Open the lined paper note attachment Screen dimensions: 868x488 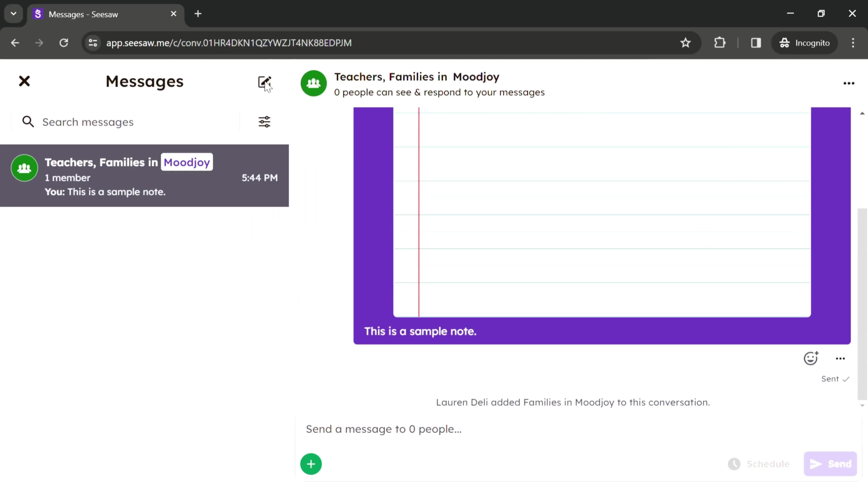[x=602, y=212]
